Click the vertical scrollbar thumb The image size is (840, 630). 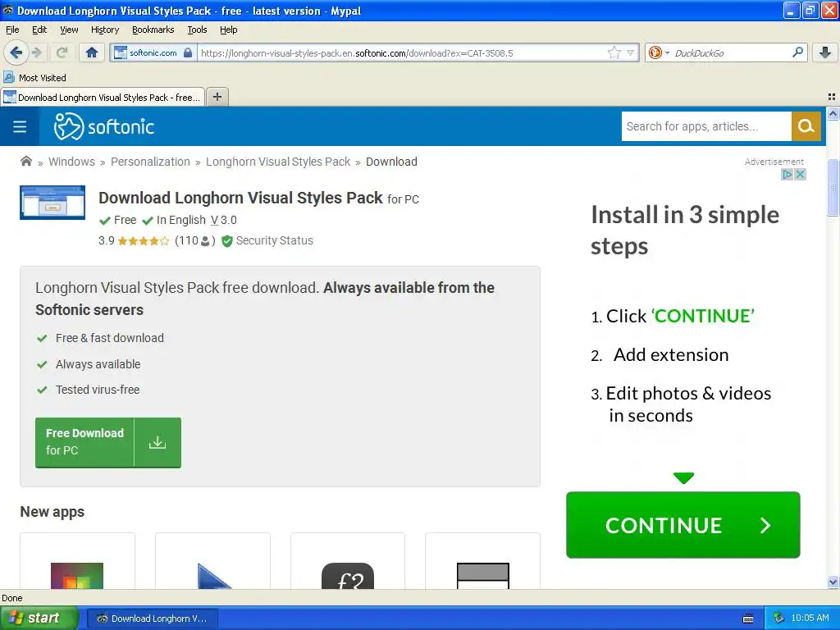tap(833, 188)
